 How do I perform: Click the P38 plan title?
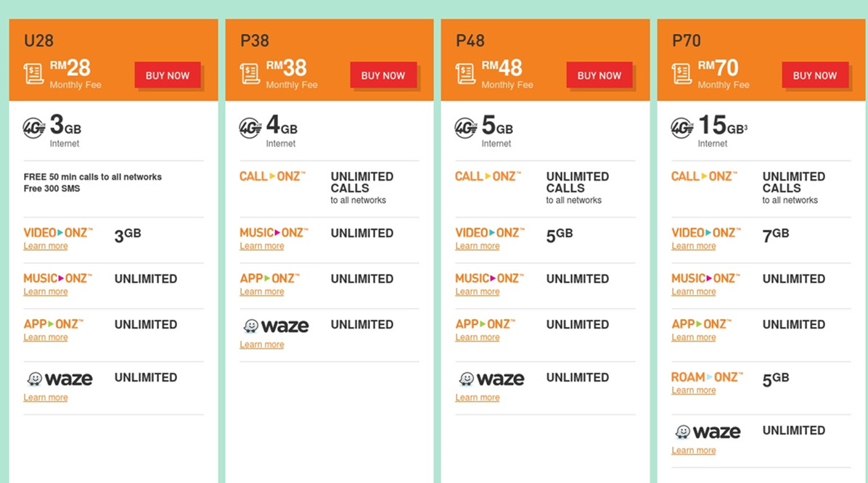[255, 41]
